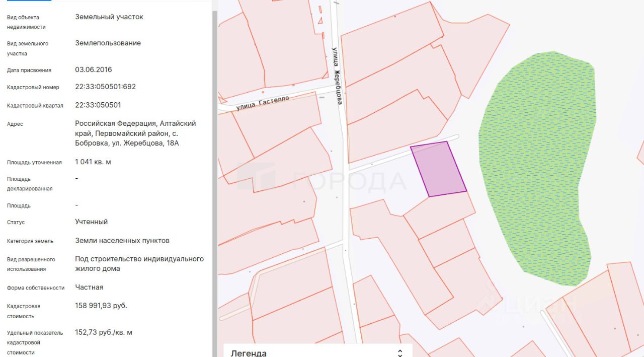Click the Вид земельного участка label

28,48
